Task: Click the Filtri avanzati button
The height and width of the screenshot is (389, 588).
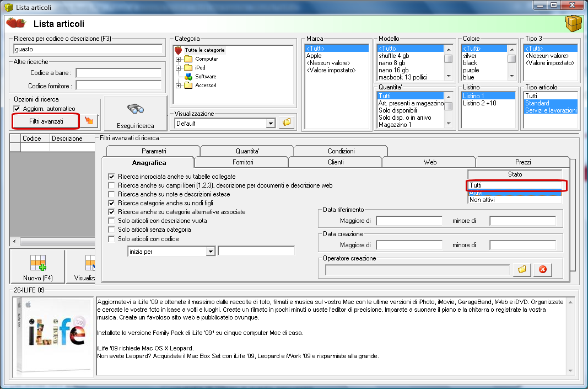Action: (46, 121)
